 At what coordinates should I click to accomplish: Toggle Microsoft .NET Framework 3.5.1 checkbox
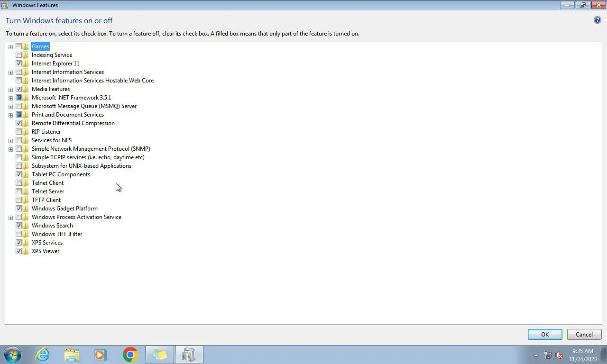pyautogui.click(x=19, y=98)
